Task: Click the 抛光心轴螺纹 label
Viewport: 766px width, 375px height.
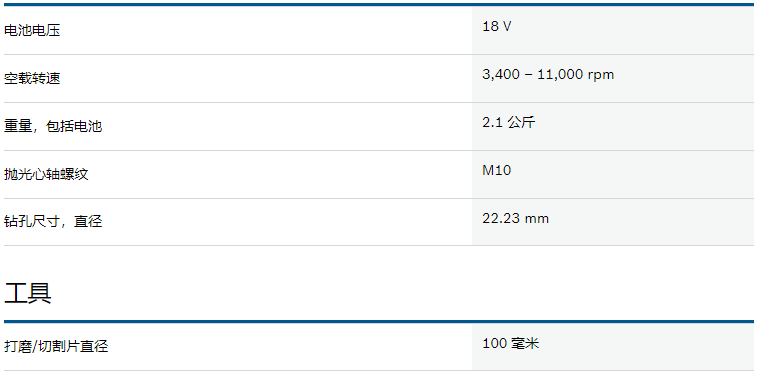Action: [x=46, y=174]
